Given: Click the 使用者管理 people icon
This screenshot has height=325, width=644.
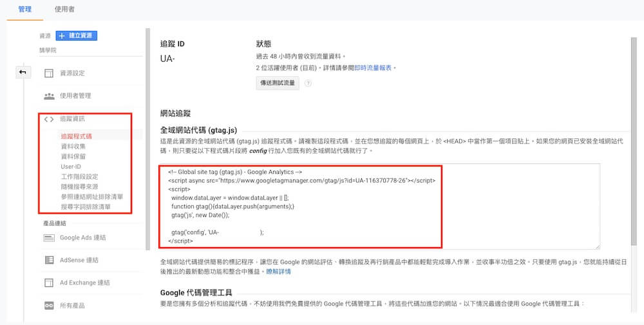Looking at the screenshot, I should pyautogui.click(x=50, y=96).
